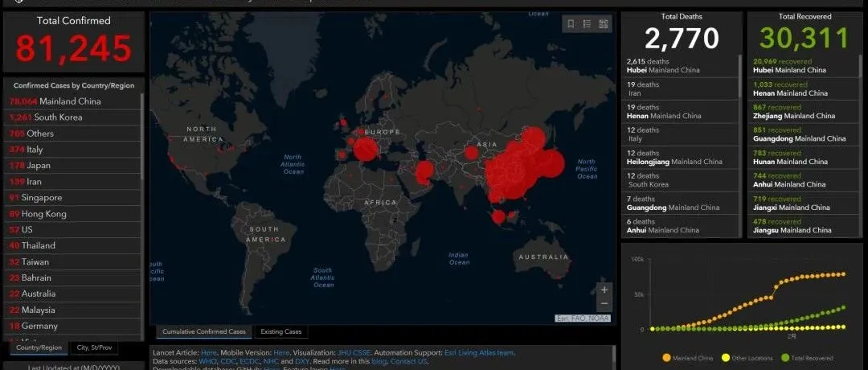Viewport: 868px width, 370px height.
Task: Open the map bookmarks icon
Action: [x=571, y=23]
